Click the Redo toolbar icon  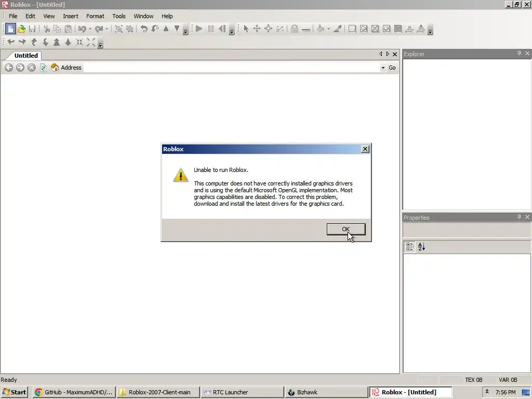(x=99, y=29)
